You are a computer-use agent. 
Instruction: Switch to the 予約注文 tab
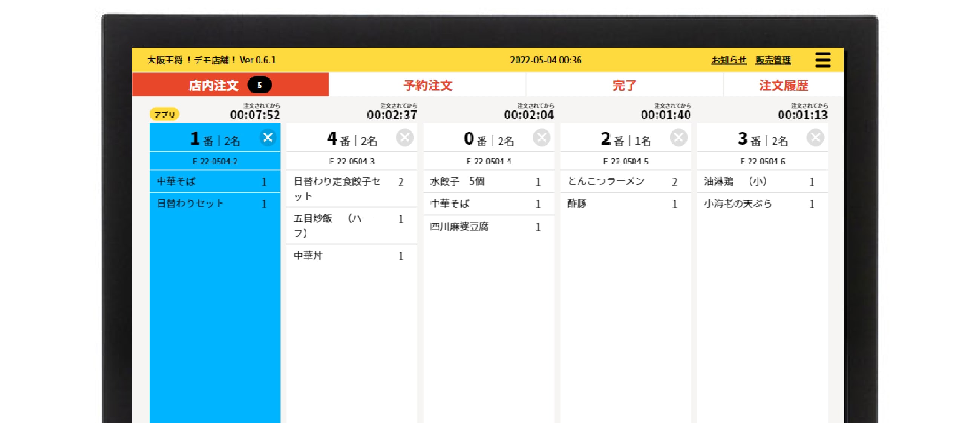tap(427, 85)
